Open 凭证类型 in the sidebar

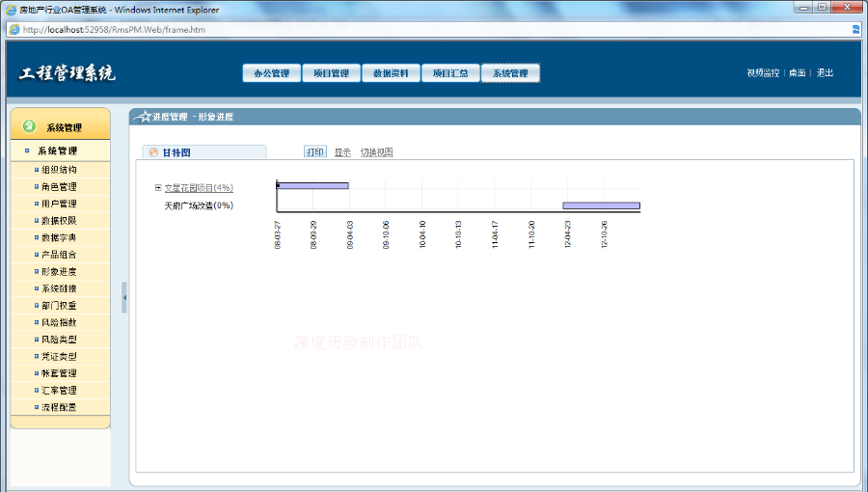[59, 356]
